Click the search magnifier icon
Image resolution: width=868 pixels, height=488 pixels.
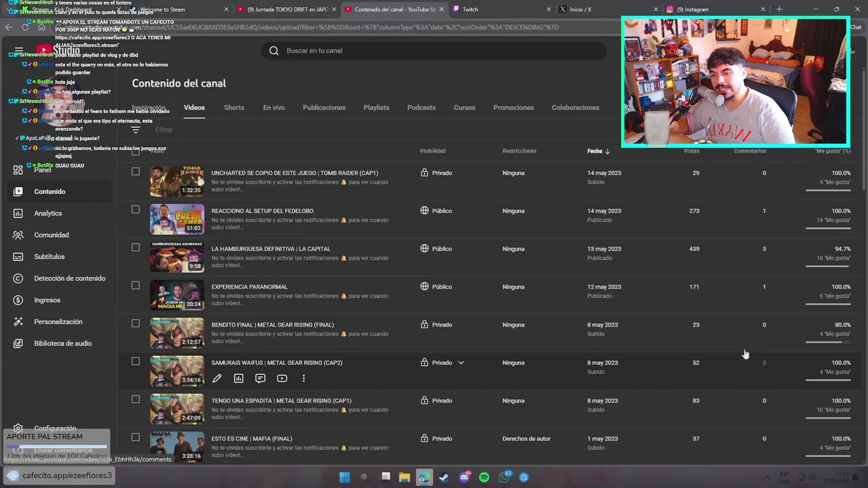[274, 51]
